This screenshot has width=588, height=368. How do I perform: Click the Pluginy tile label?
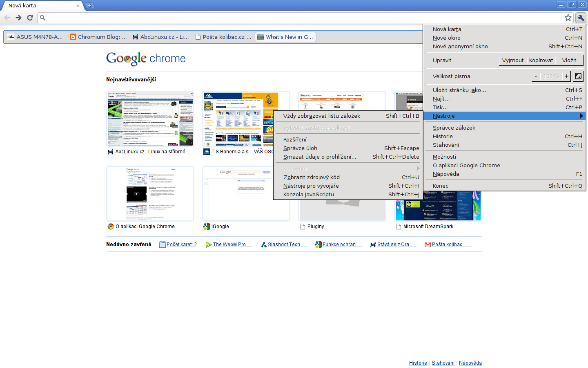(x=316, y=227)
